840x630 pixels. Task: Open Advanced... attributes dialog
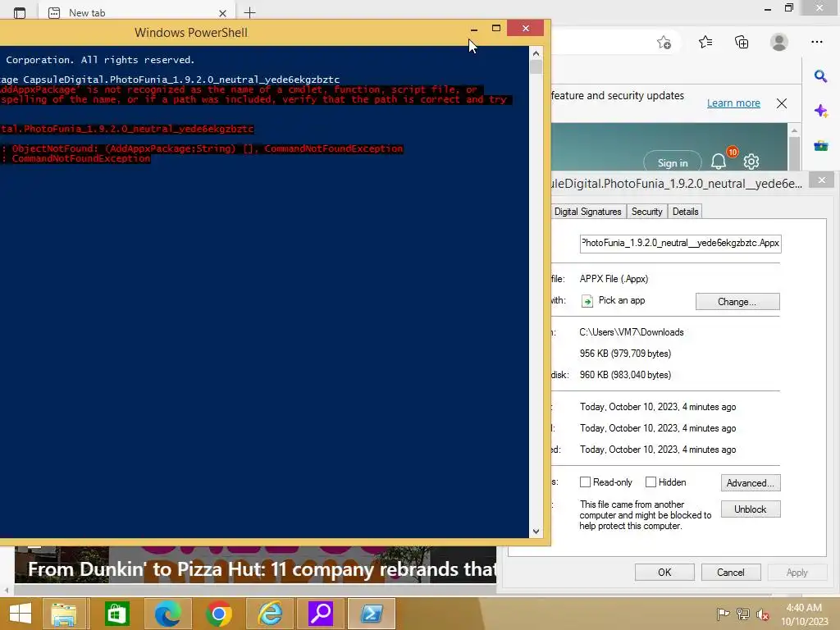pyautogui.click(x=750, y=482)
